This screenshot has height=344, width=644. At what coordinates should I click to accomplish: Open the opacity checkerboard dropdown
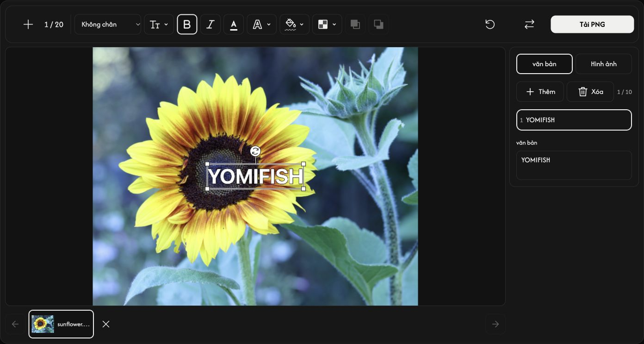coord(327,25)
